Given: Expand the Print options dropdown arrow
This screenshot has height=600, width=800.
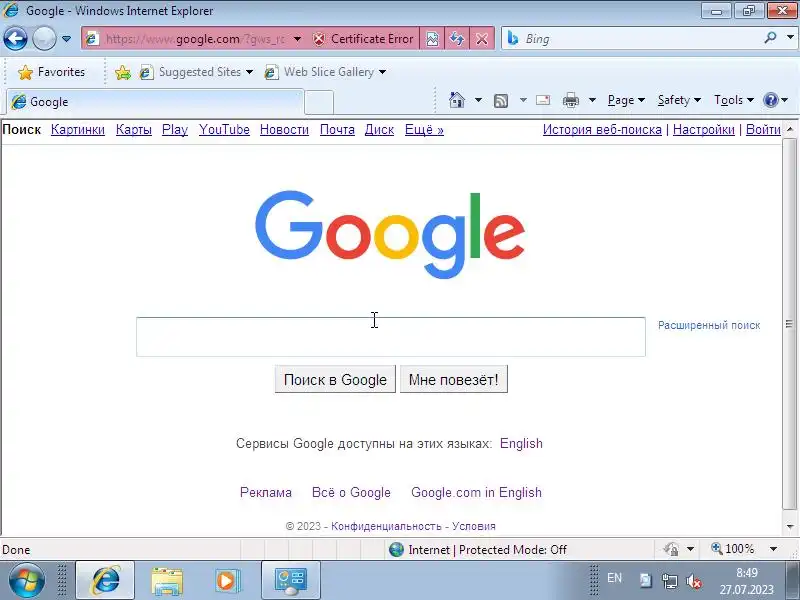Looking at the screenshot, I should coord(592,100).
